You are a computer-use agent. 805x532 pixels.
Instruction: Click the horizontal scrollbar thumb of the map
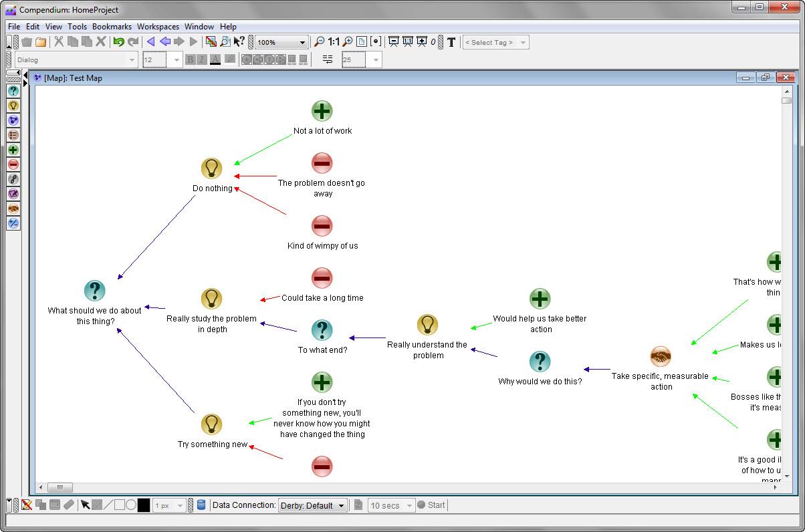pos(60,487)
